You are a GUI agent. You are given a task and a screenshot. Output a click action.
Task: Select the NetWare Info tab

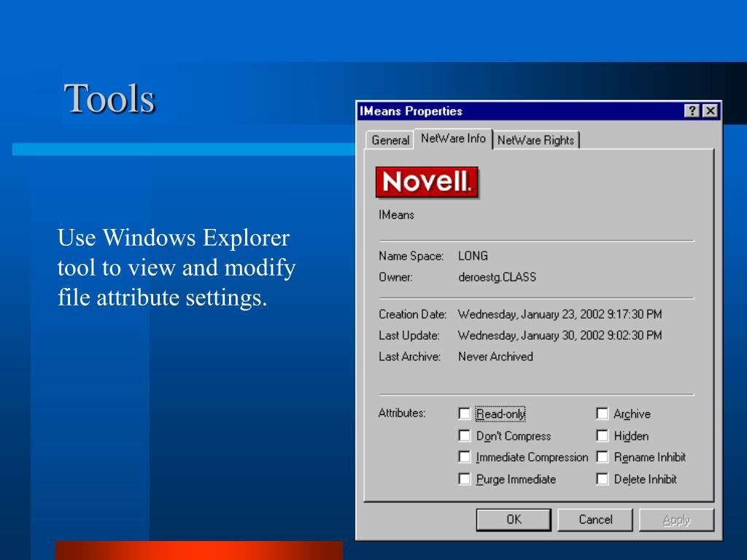tap(453, 139)
